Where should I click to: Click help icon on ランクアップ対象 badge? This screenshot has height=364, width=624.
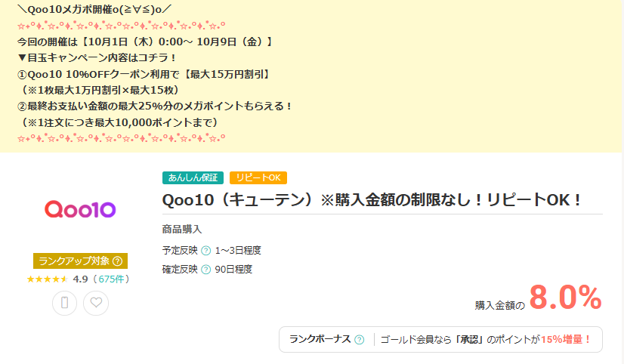click(117, 261)
